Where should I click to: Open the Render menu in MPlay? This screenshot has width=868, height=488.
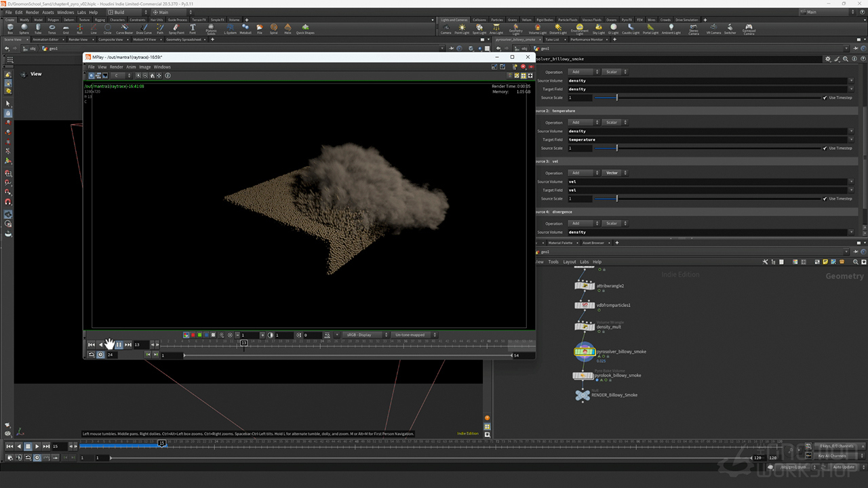(116, 67)
